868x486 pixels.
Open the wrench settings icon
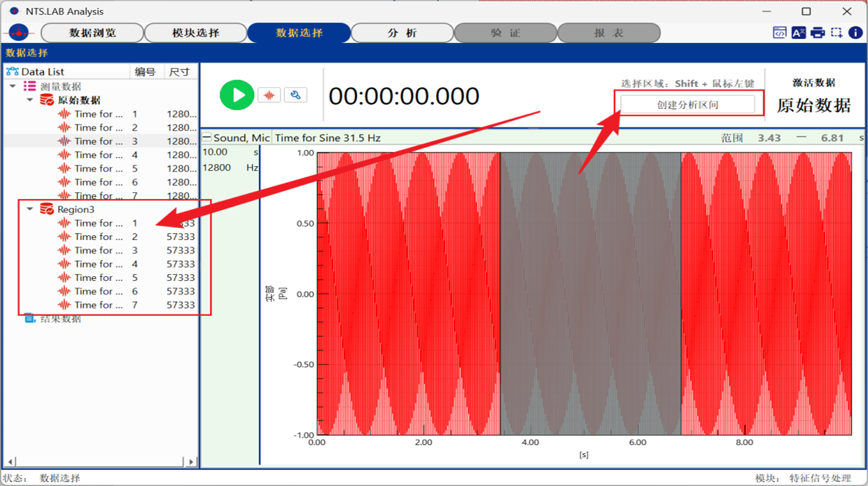(296, 95)
